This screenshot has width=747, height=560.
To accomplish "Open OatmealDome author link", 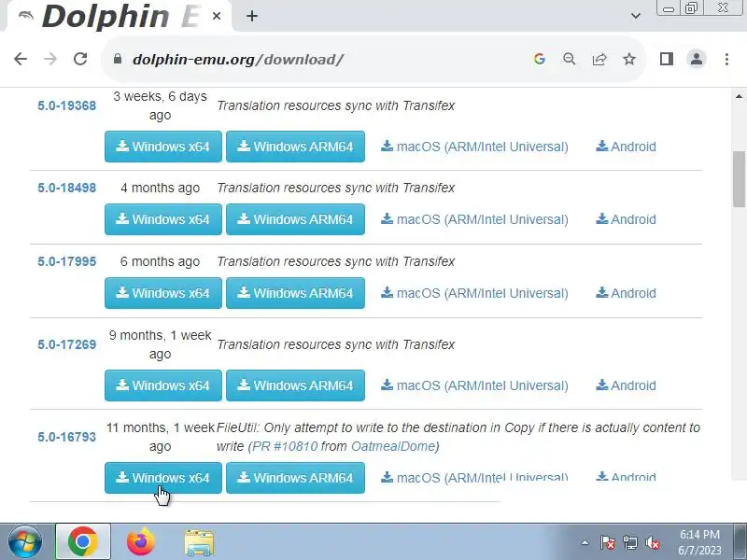I will [x=393, y=446].
